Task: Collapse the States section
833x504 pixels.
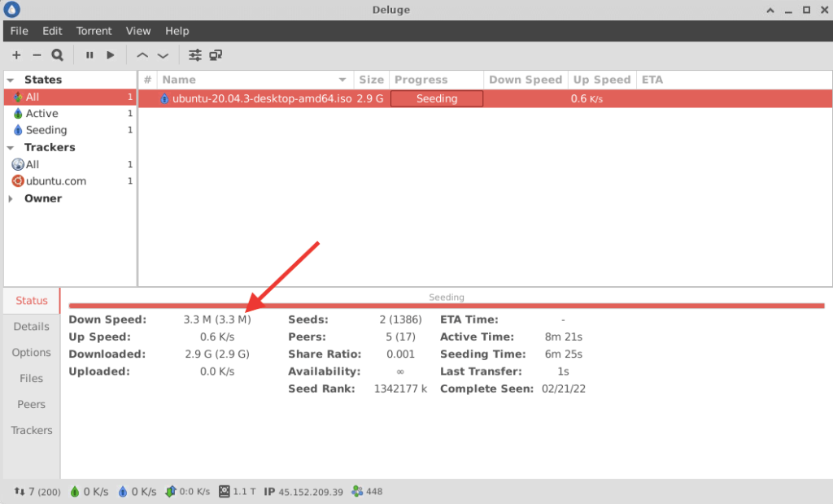Action: pyautogui.click(x=10, y=80)
